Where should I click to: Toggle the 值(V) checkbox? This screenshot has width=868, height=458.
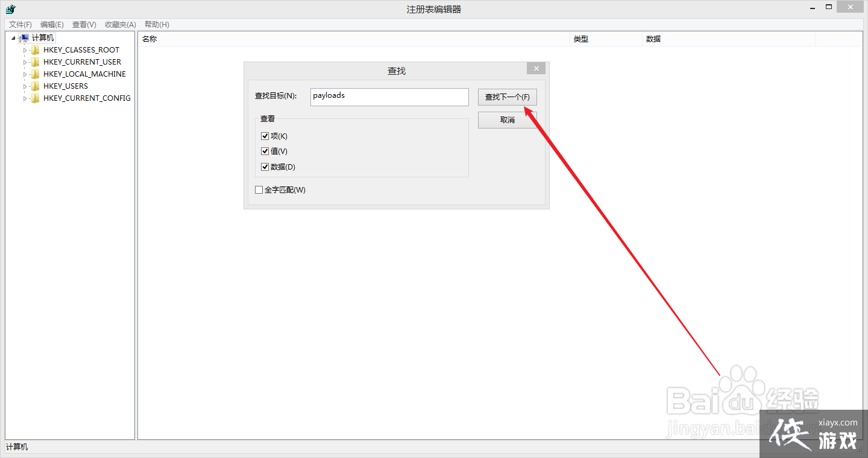click(x=265, y=151)
